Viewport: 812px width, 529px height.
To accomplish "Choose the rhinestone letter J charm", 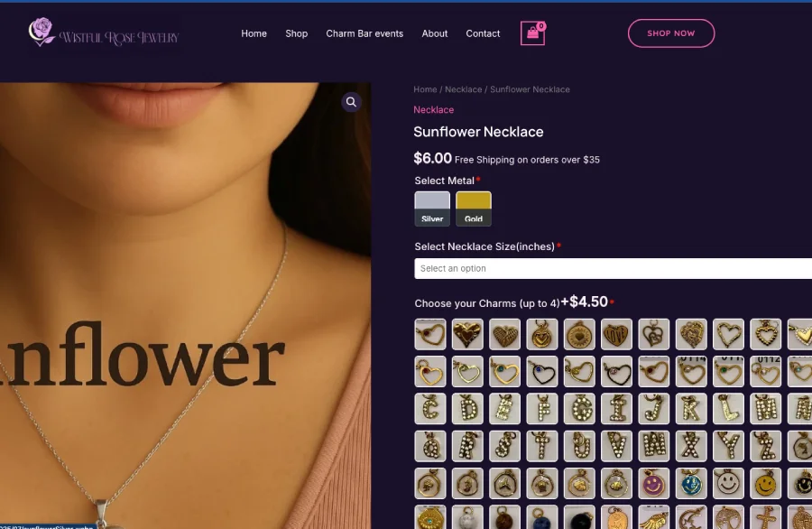I will 653,409.
